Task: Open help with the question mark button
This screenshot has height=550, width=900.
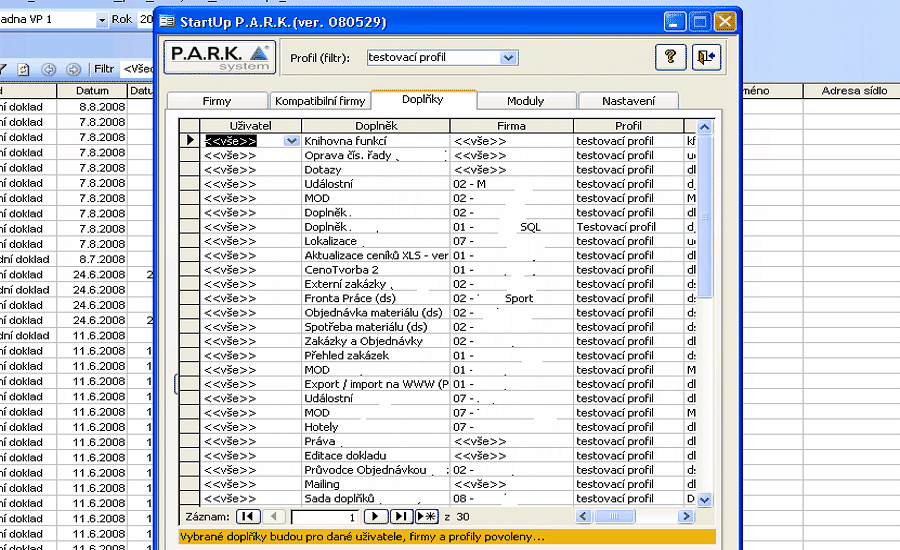Action: (670, 57)
